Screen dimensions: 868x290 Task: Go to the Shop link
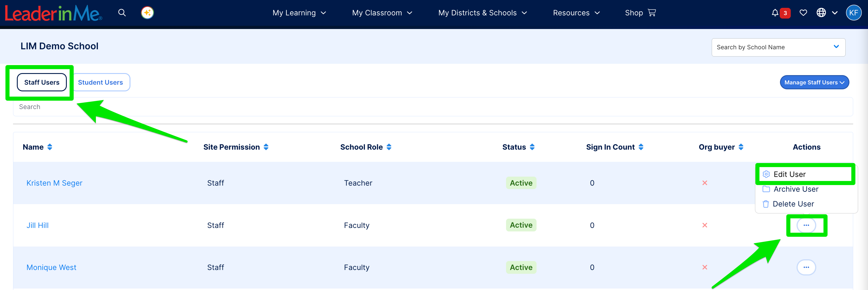coord(634,13)
